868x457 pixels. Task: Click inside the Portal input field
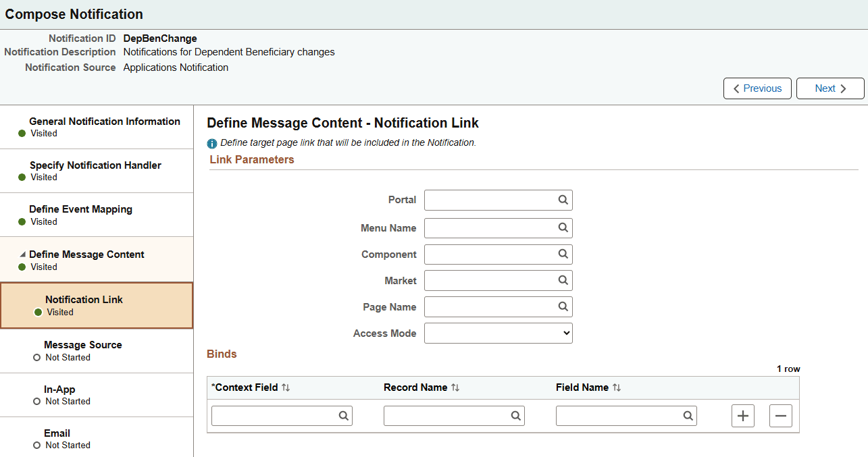[486, 200]
